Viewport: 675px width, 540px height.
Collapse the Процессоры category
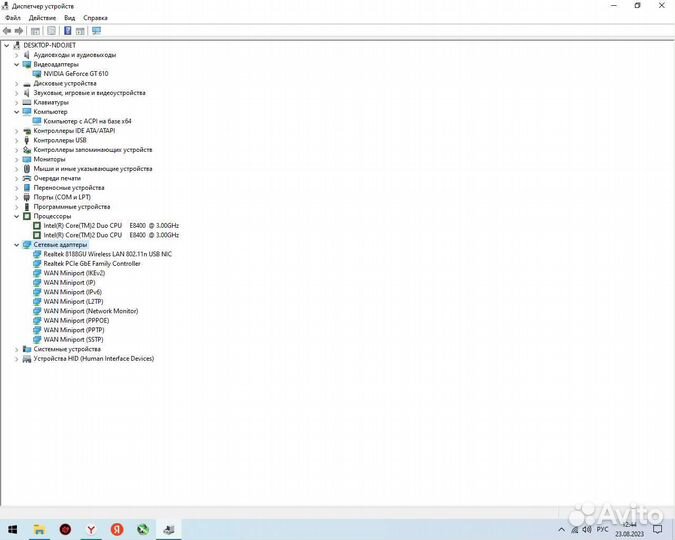pos(16,216)
